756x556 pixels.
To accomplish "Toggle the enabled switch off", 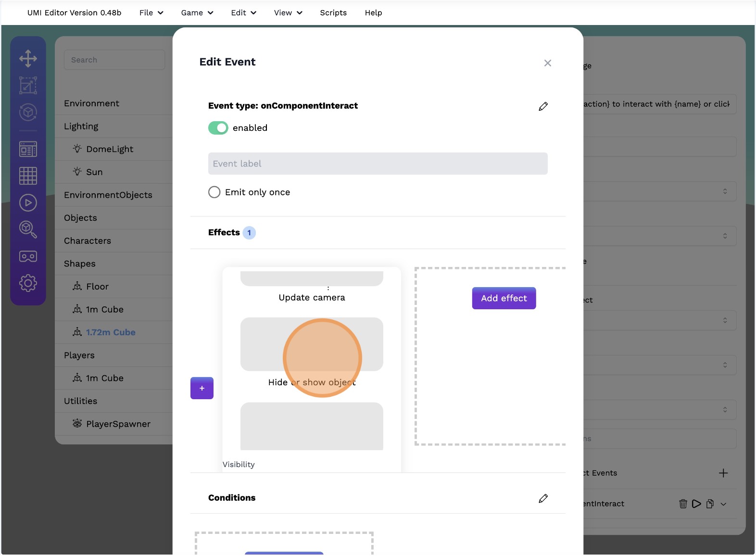I will point(218,128).
